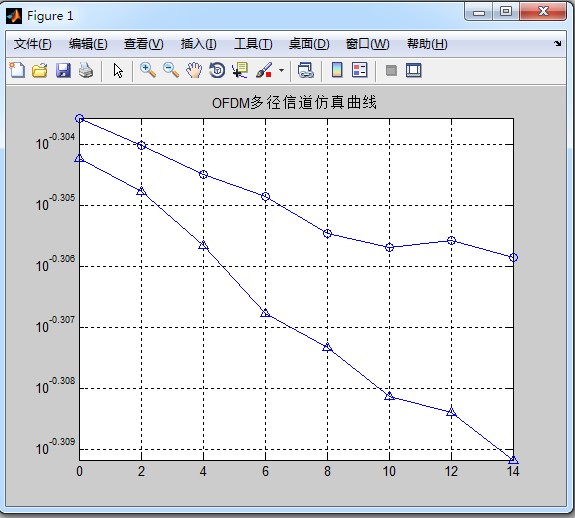Activate the Zoom In magnifier tool
The height and width of the screenshot is (518, 575).
tap(148, 70)
